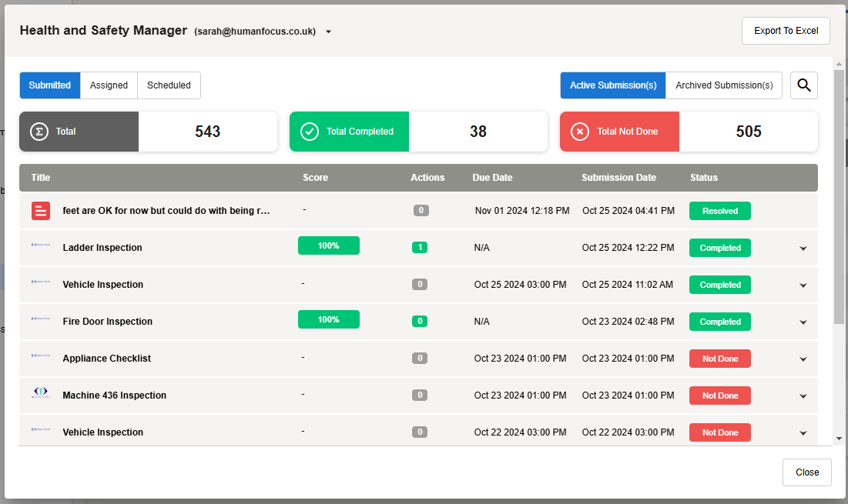Open the Health and Safety Manager dropdown
Screen dimensions: 848x504
pos(329,32)
